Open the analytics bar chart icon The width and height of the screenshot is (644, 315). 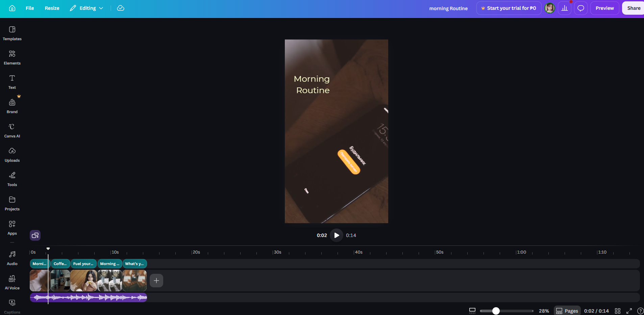[565, 8]
